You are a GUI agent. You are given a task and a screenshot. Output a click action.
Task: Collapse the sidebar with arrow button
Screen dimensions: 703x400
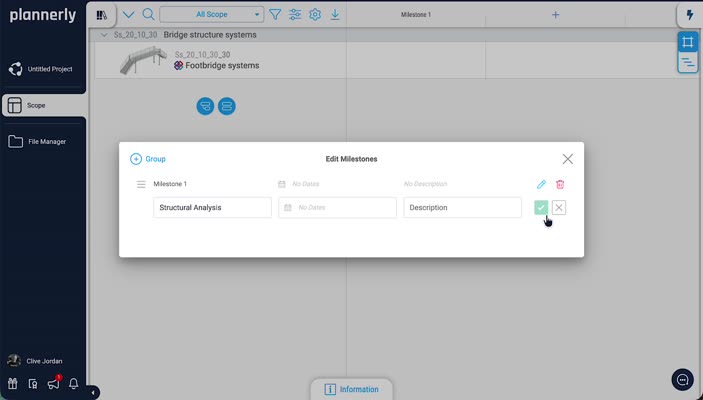[x=93, y=393]
